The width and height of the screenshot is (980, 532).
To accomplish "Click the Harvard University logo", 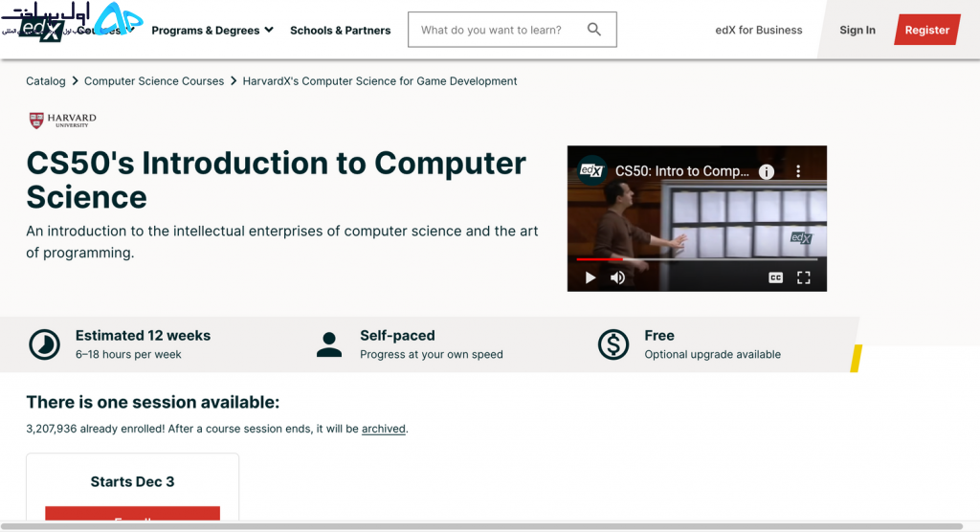I will (63, 120).
